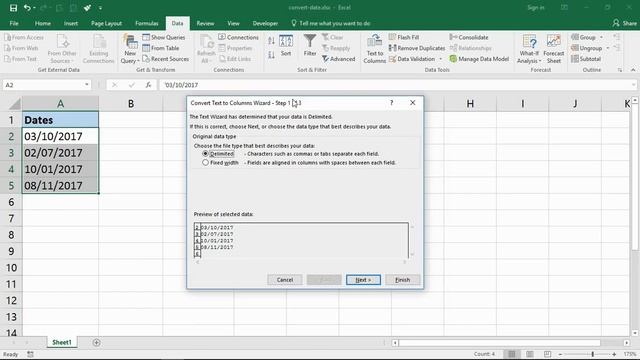Click Show Queries icon
This screenshot has width=640, height=360.
146,37
